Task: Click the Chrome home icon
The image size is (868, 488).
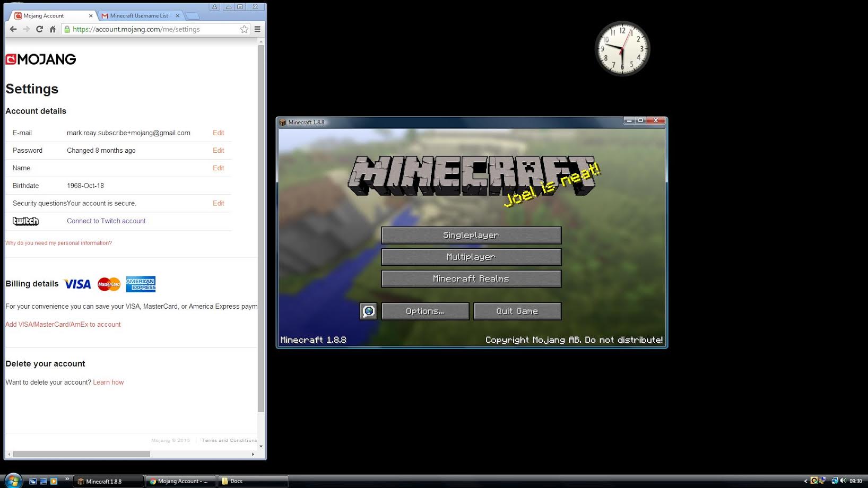Action: coord(53,29)
